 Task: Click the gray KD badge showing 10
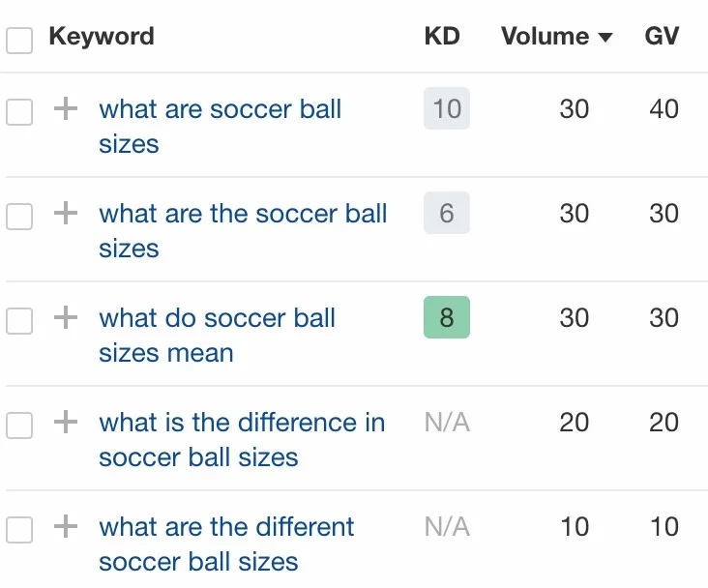(447, 108)
